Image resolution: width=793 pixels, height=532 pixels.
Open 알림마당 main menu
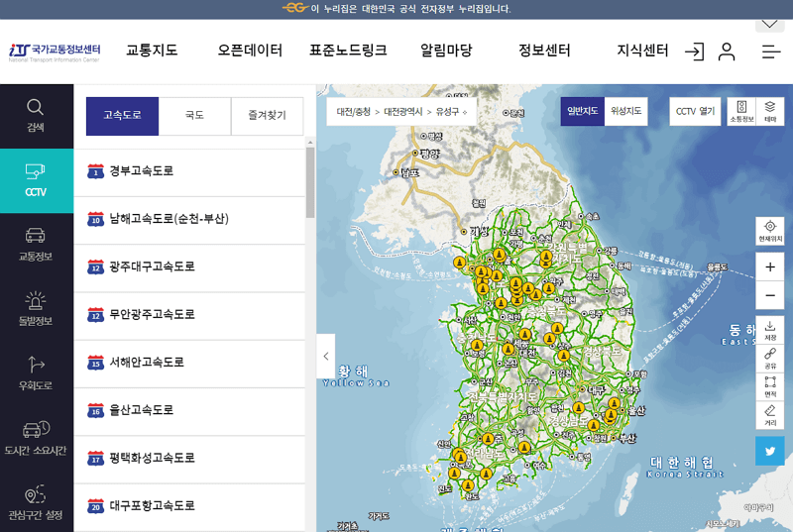point(446,50)
